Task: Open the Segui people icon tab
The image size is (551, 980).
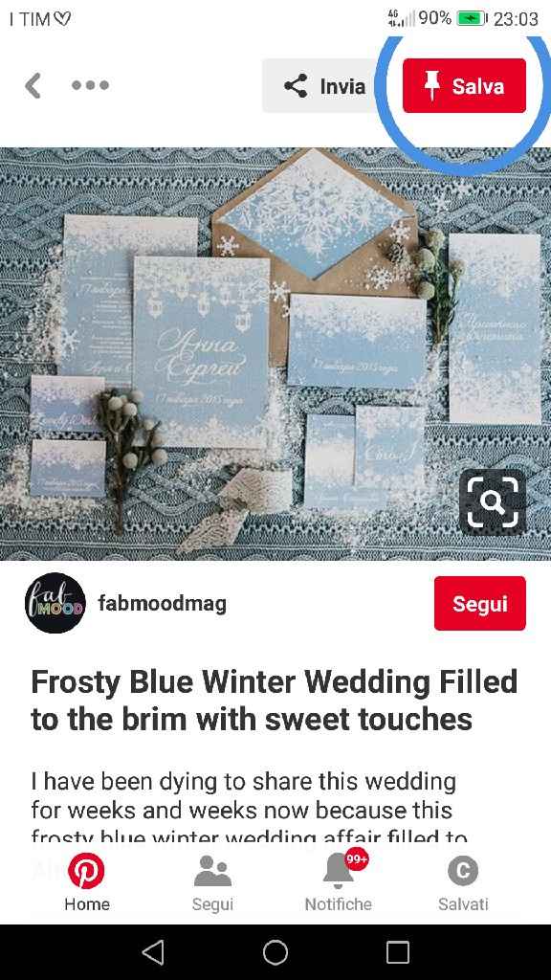Action: pyautogui.click(x=212, y=871)
